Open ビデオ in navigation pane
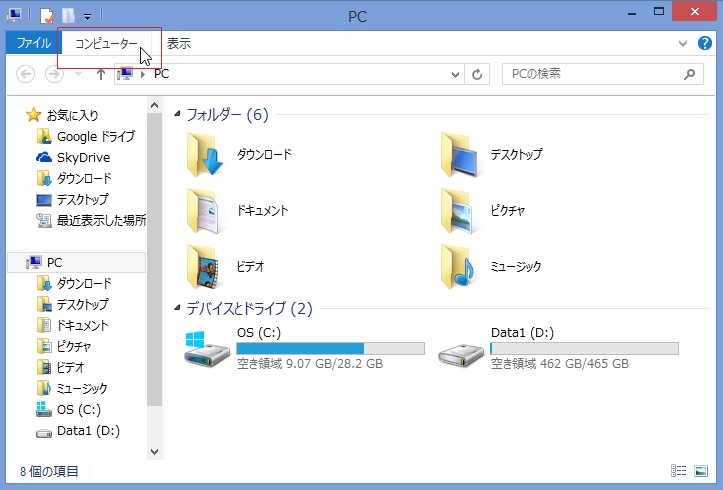Viewport: 723px width, 490px height. [60, 367]
